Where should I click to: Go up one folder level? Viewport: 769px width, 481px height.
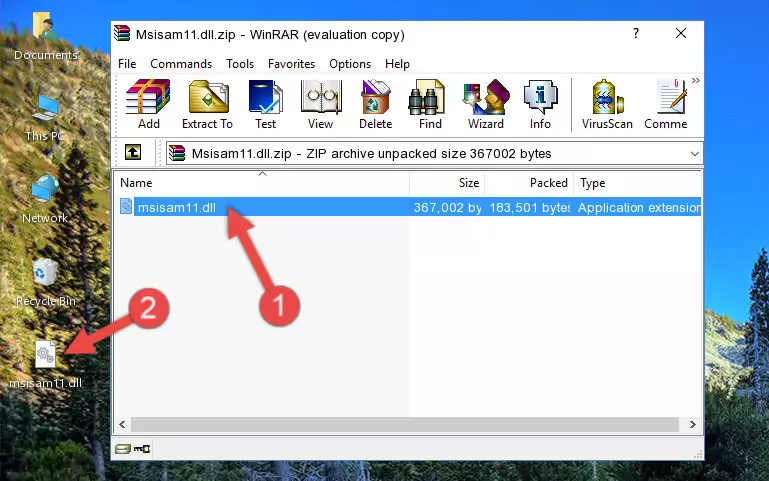pos(133,152)
